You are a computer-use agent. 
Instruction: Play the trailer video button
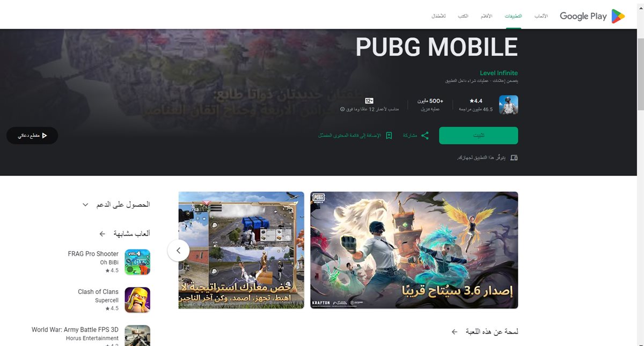(32, 136)
